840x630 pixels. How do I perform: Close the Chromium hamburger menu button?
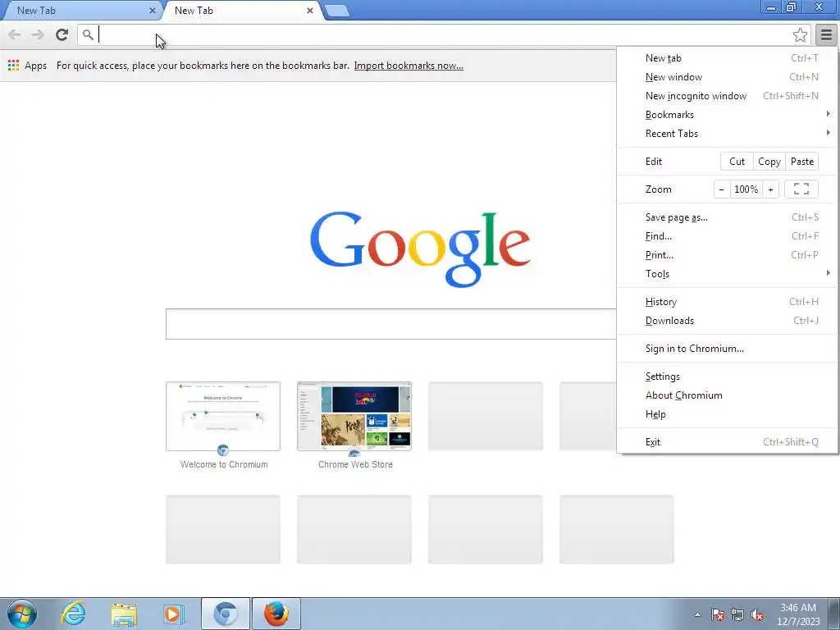point(826,34)
